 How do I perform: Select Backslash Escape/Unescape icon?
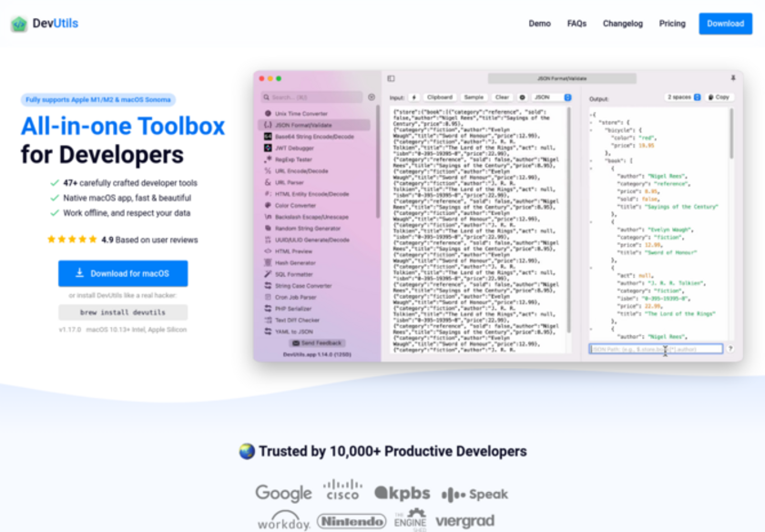point(268,217)
